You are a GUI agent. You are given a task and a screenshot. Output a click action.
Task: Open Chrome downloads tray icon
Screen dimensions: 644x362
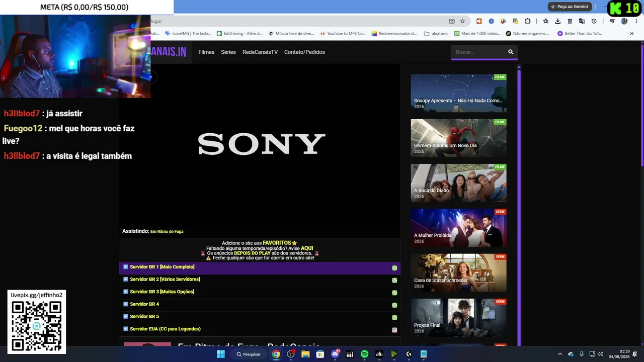click(557, 21)
